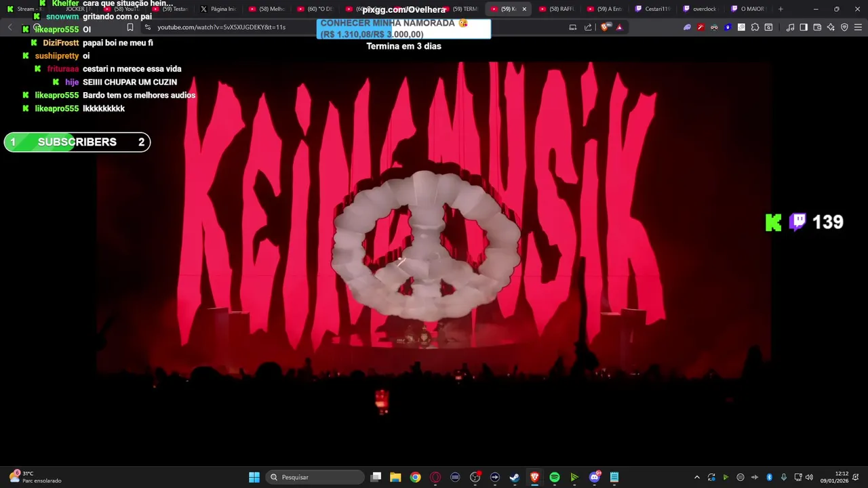Screen dimensions: 868x488
Task: Open the Brave music playlist icon
Action: point(790,27)
